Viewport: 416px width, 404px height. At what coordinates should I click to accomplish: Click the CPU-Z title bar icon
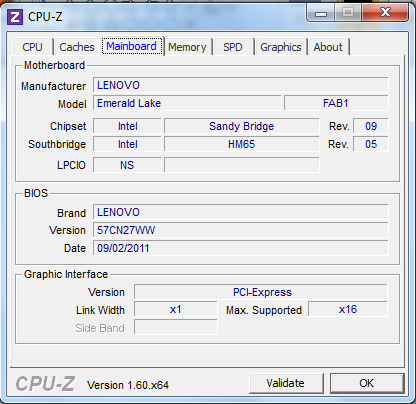15,17
